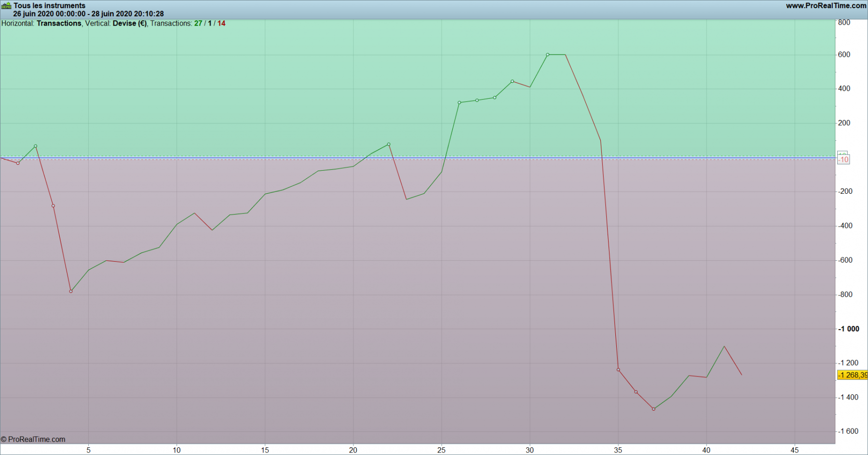Click the data-point marker at transaction 35
The image size is (868, 455).
coord(618,370)
